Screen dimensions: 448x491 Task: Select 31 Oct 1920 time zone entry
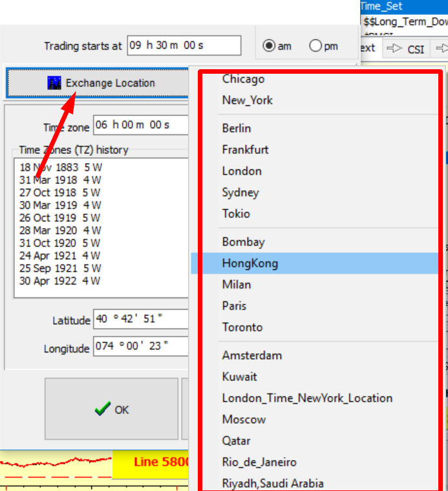[59, 243]
